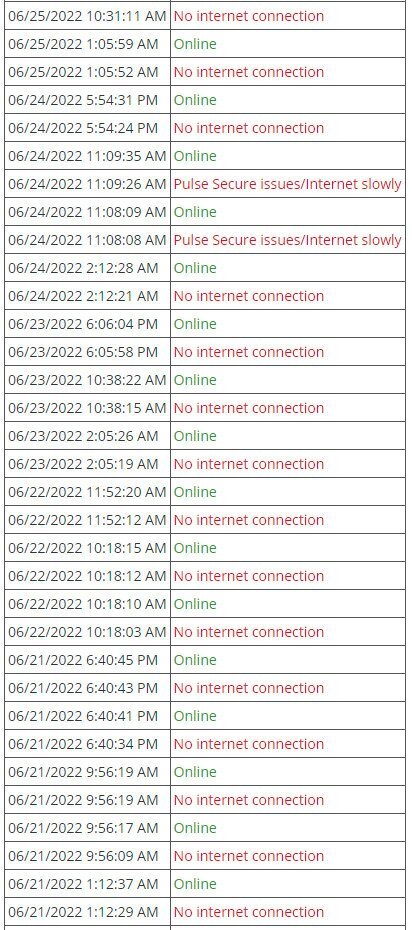Click the 06/22/2022 10:18:15 AM timestamp

point(87,548)
